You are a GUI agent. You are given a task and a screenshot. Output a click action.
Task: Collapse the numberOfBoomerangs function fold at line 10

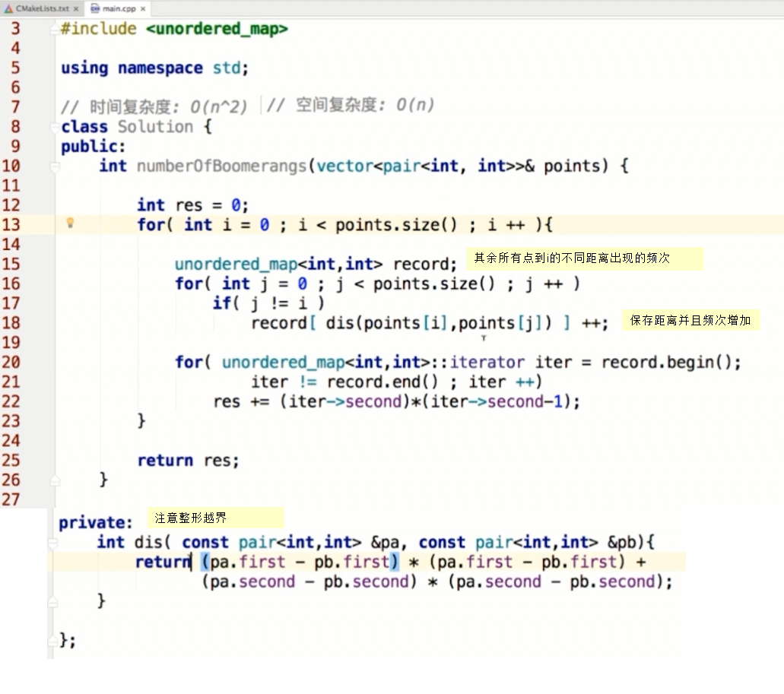click(x=55, y=166)
